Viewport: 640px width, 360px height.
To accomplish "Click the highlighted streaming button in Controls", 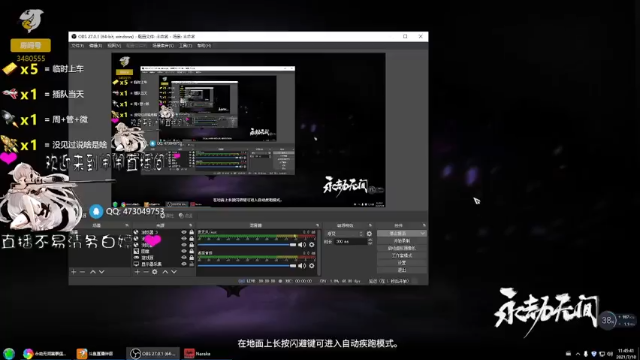I will 402,233.
